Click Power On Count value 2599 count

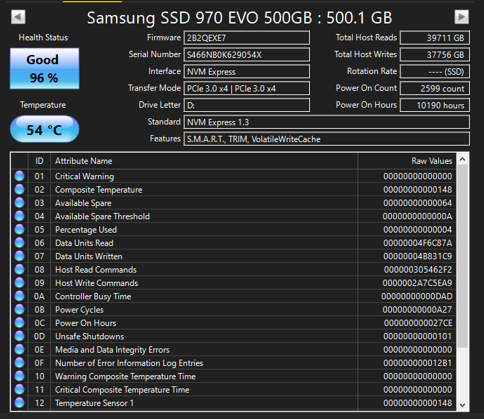[435, 88]
